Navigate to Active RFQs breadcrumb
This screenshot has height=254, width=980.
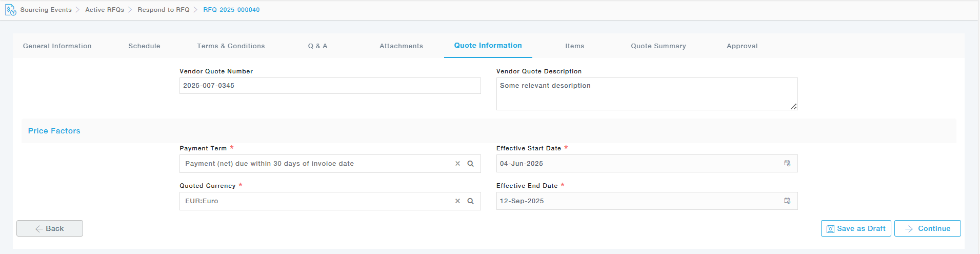click(x=105, y=10)
